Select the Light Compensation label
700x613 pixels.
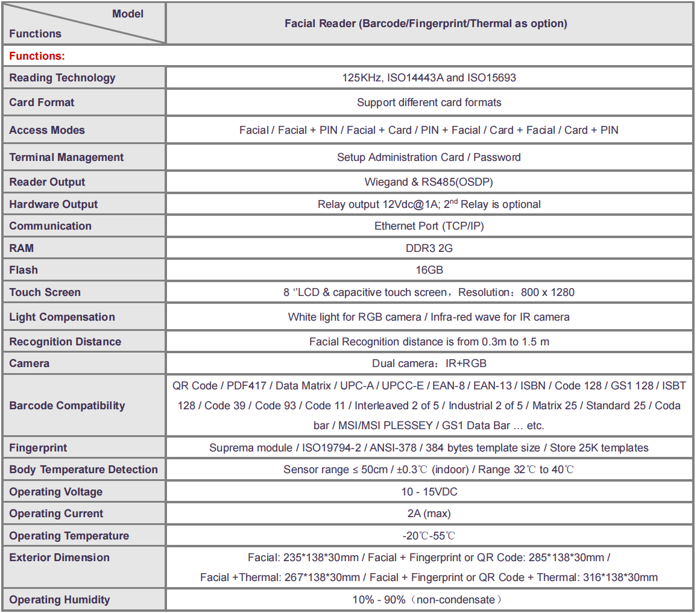coord(62,317)
